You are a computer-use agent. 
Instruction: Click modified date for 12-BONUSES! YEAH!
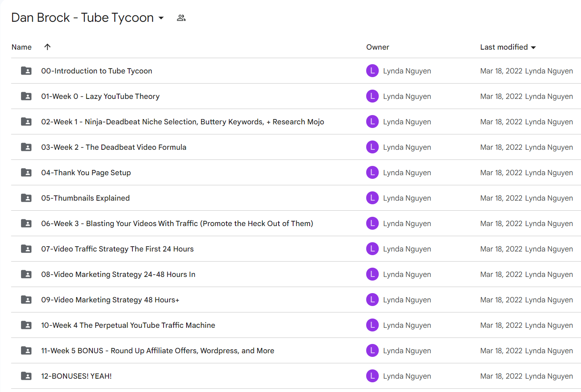pos(501,376)
